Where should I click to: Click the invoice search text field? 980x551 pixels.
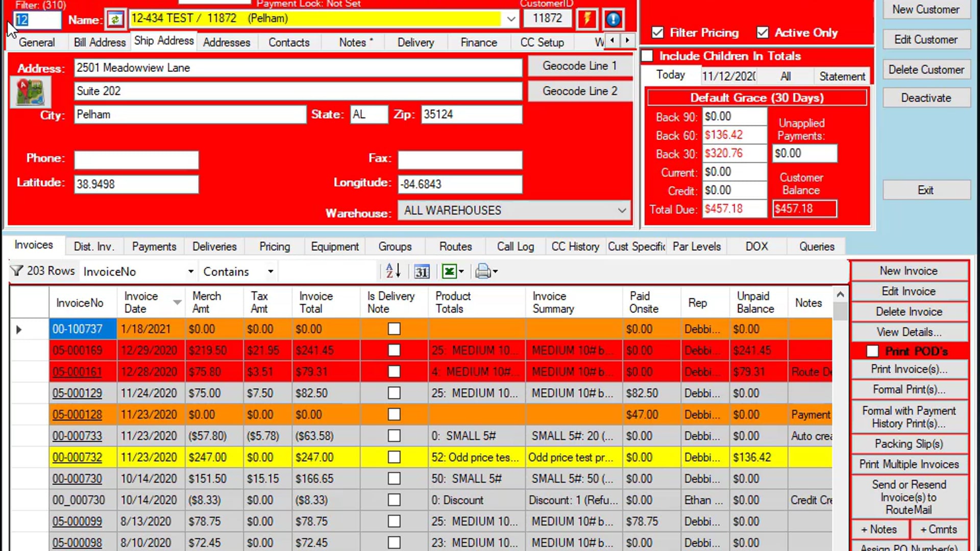point(328,271)
